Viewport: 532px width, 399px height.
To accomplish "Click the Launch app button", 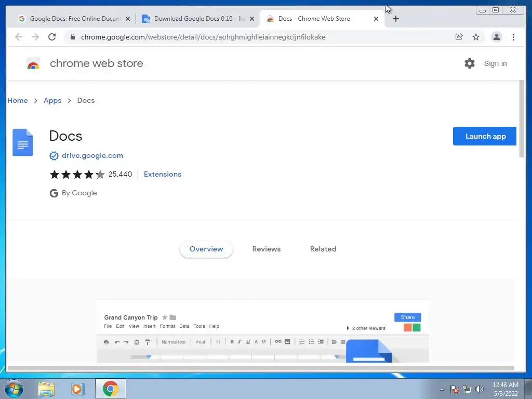I will click(x=485, y=137).
